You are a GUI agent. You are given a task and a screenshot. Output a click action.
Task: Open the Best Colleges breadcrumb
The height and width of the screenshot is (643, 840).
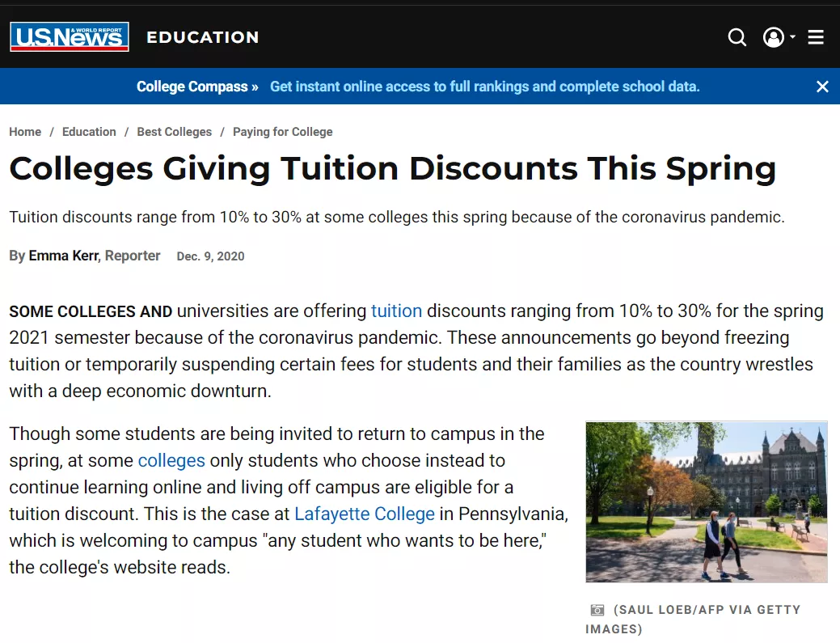tap(174, 132)
